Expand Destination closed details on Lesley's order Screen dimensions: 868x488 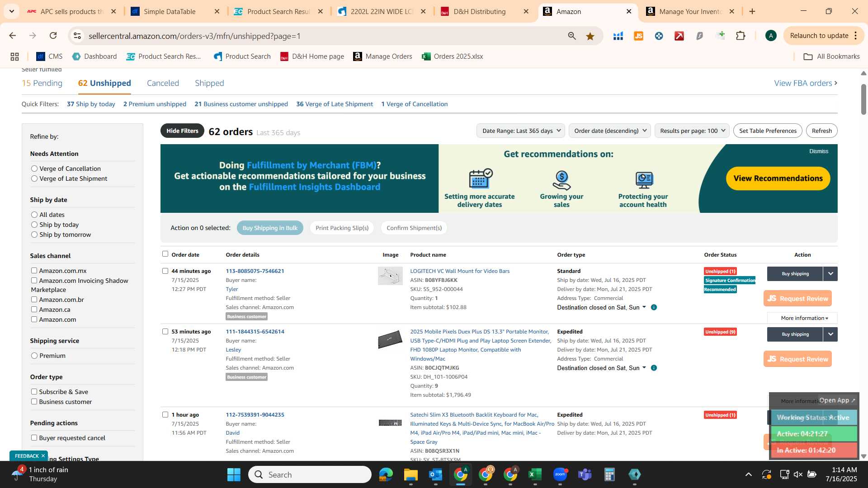click(644, 368)
